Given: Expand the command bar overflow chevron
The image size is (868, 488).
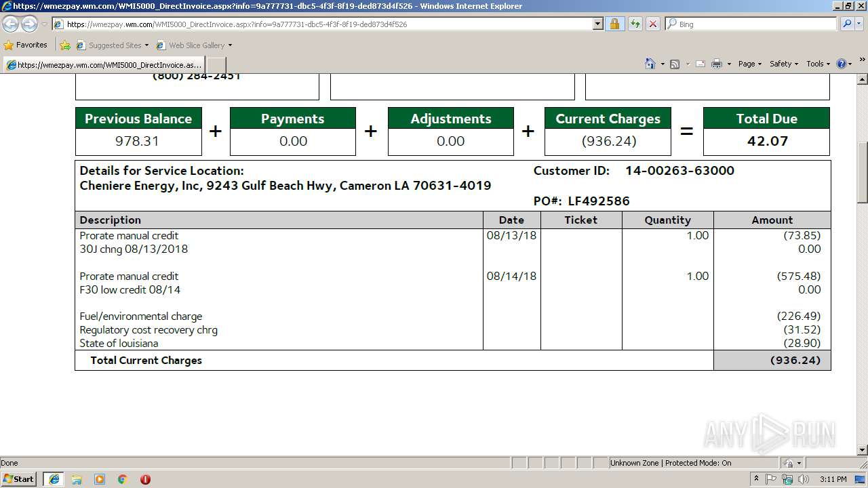Looking at the screenshot, I should point(863,60).
